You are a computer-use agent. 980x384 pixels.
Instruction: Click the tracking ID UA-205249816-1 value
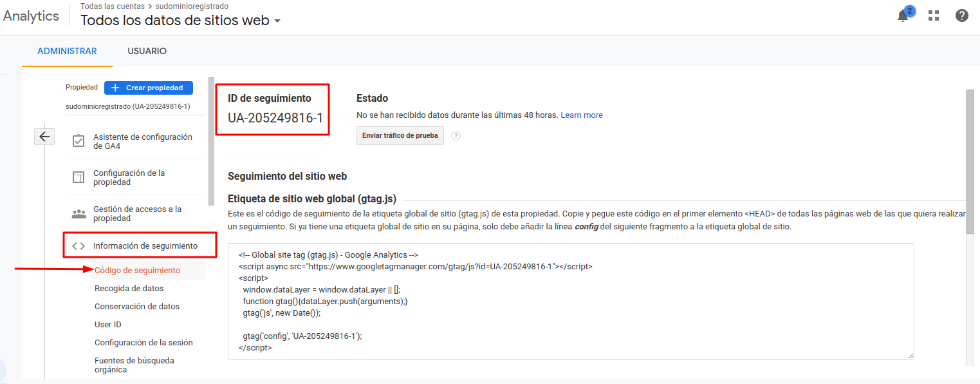pos(275,118)
